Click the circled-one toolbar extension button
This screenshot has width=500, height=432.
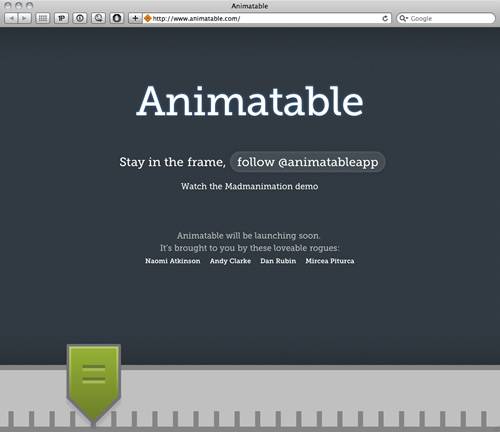80,18
